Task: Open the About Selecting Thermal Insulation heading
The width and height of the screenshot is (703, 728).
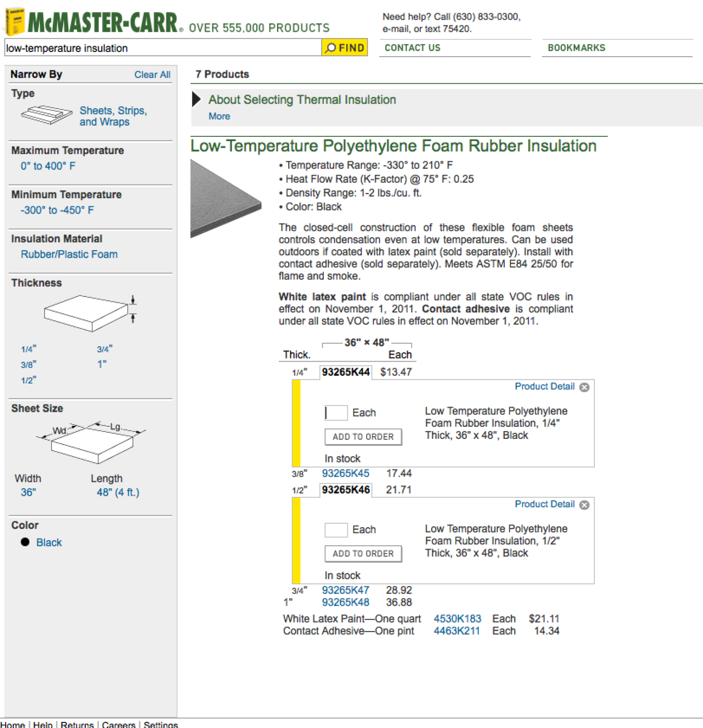Action: 302,100
